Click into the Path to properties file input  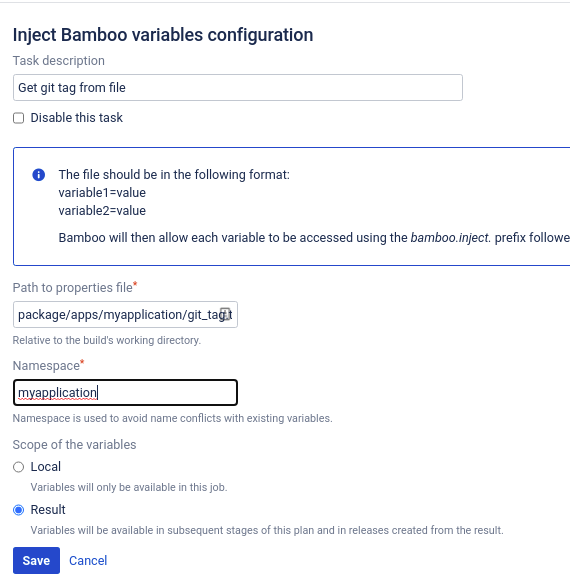(x=125, y=315)
